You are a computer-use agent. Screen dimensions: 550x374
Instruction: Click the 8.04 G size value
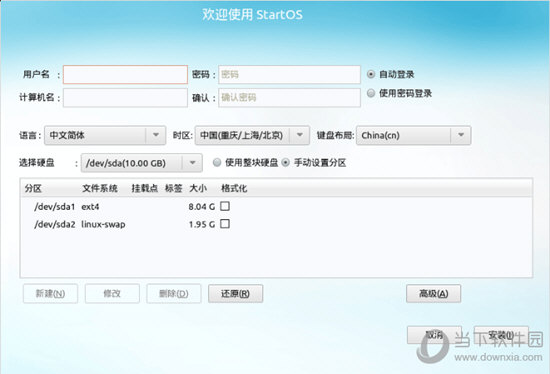202,207
